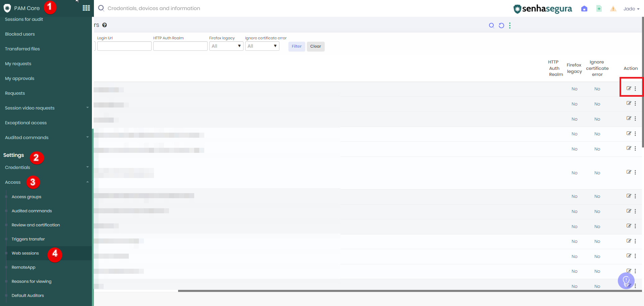Open the help question mark icon
This screenshot has height=306, width=644.
[x=105, y=25]
